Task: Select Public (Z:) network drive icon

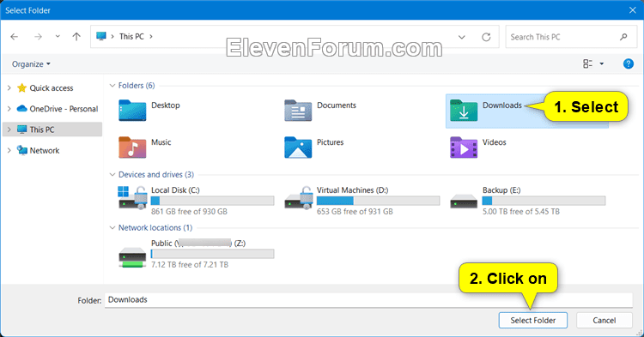Action: (x=132, y=257)
